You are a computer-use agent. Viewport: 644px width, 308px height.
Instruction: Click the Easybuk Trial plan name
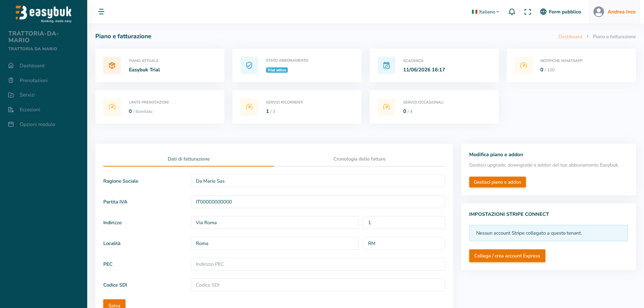[x=144, y=70]
